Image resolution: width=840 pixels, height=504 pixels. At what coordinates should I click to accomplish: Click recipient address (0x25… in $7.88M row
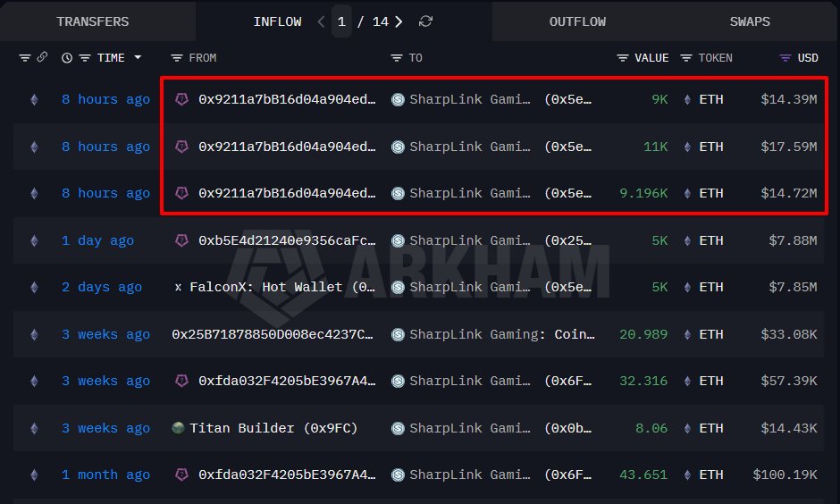tap(567, 240)
